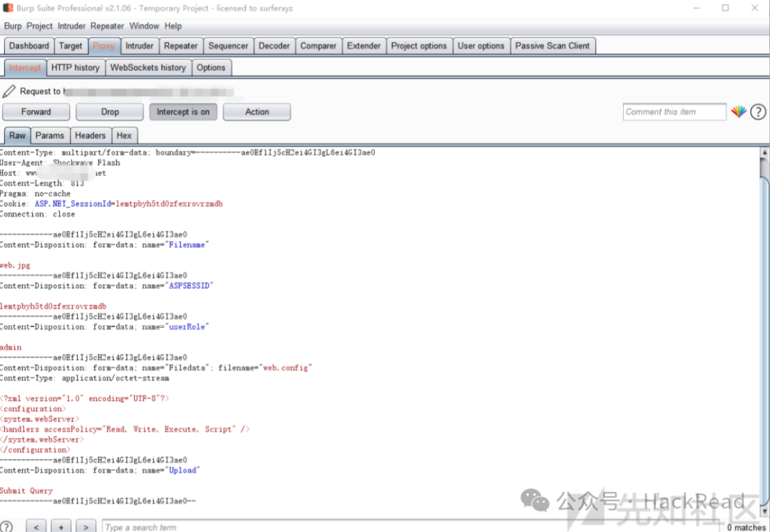The width and height of the screenshot is (770, 532).
Task: Click the admin userRole value
Action: coord(11,347)
